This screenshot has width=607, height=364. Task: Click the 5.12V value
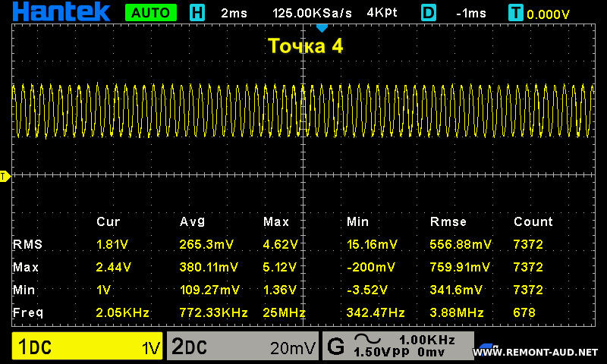click(x=279, y=267)
